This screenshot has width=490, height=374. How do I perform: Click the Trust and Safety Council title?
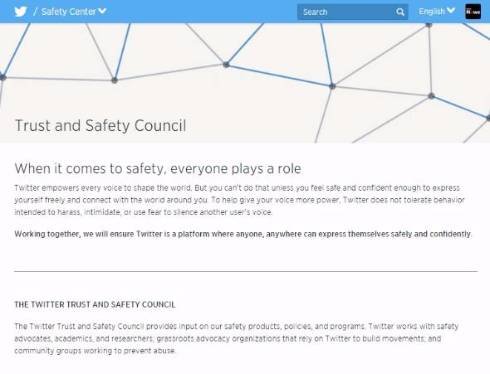tap(101, 126)
